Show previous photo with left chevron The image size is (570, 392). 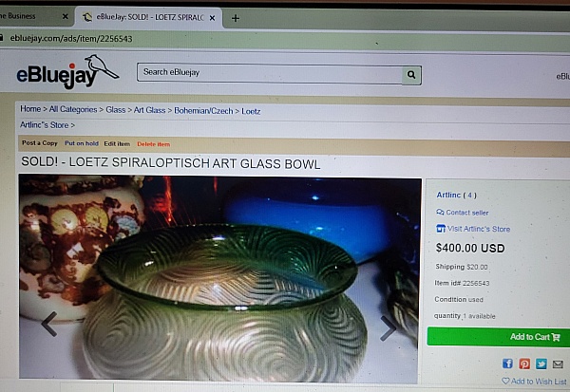(49, 324)
